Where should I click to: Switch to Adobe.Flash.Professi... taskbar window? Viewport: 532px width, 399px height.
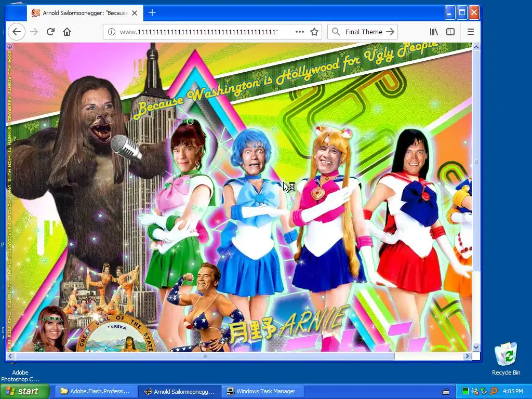(x=95, y=391)
